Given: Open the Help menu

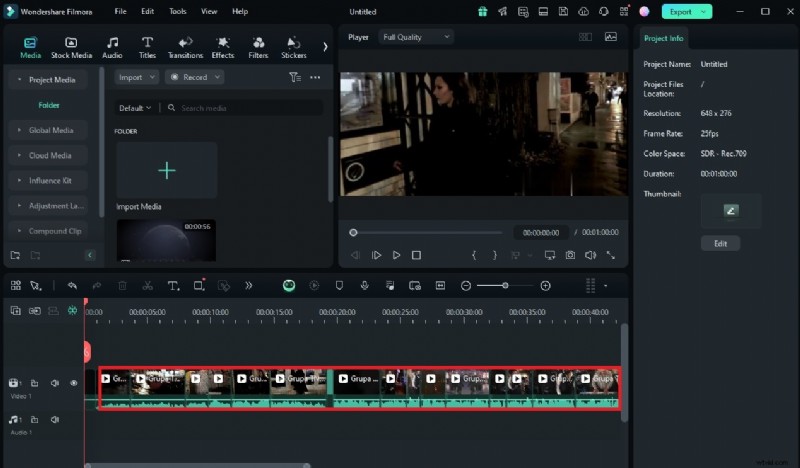Looking at the screenshot, I should (x=240, y=11).
